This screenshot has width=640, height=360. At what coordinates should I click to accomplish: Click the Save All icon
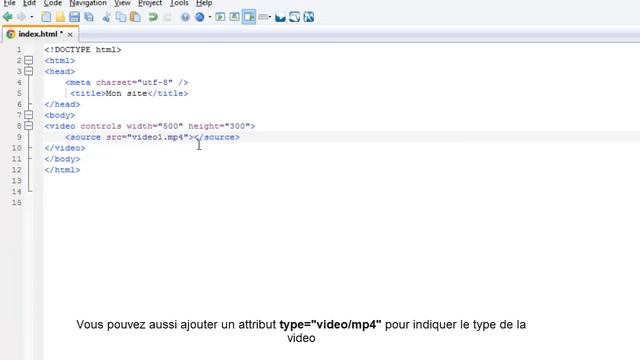(89, 17)
